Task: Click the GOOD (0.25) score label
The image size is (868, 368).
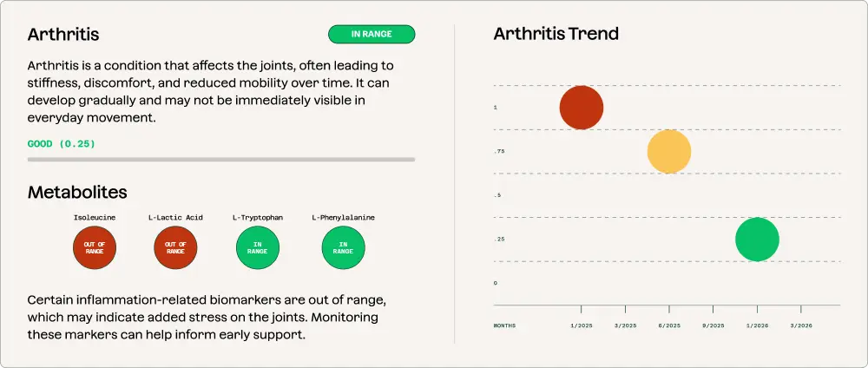Action: (x=62, y=143)
